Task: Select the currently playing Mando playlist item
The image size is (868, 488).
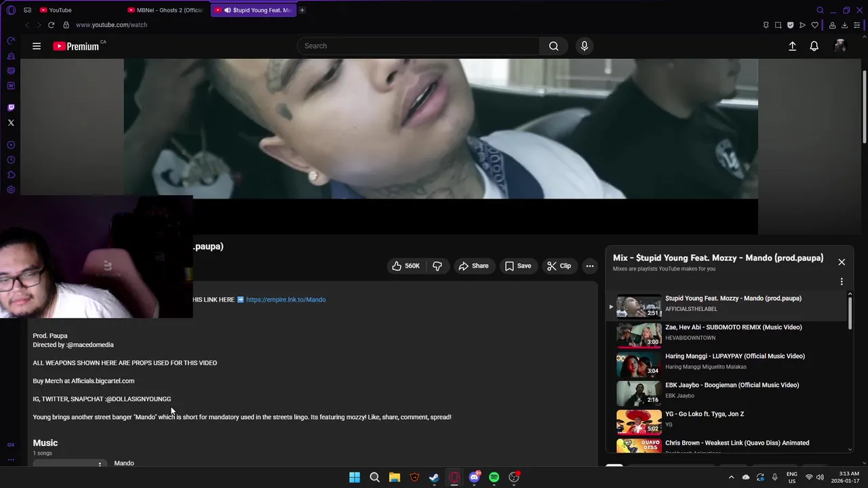Action: tap(726, 306)
